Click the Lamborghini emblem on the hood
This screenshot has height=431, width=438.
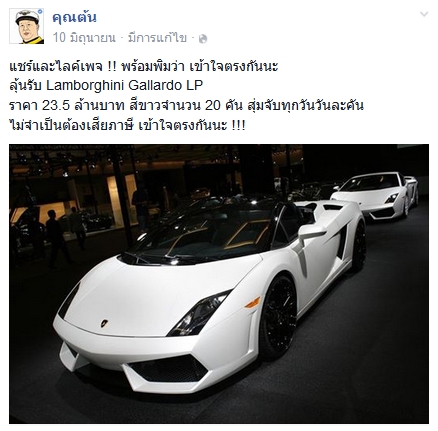(104, 323)
